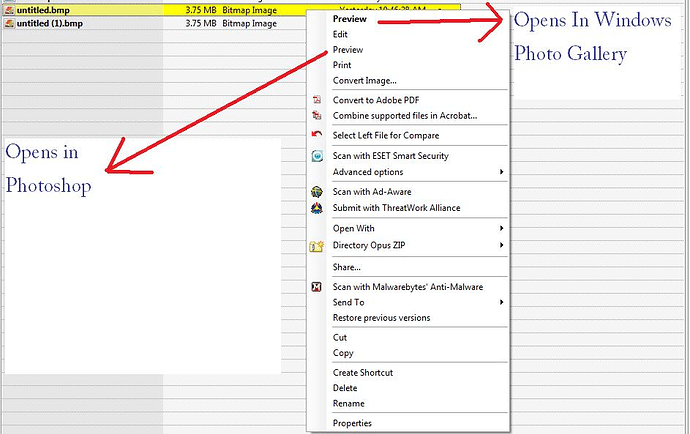690x434 pixels.
Task: Open Properties from the context menu
Action: 352,423
